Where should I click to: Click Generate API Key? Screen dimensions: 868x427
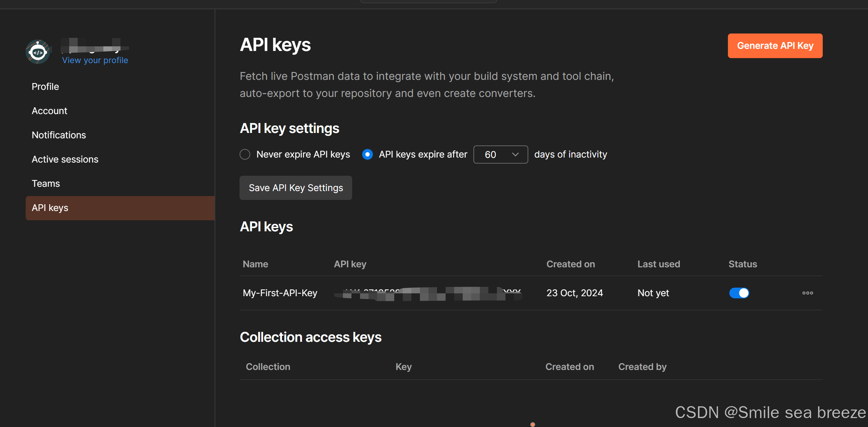[x=775, y=46]
